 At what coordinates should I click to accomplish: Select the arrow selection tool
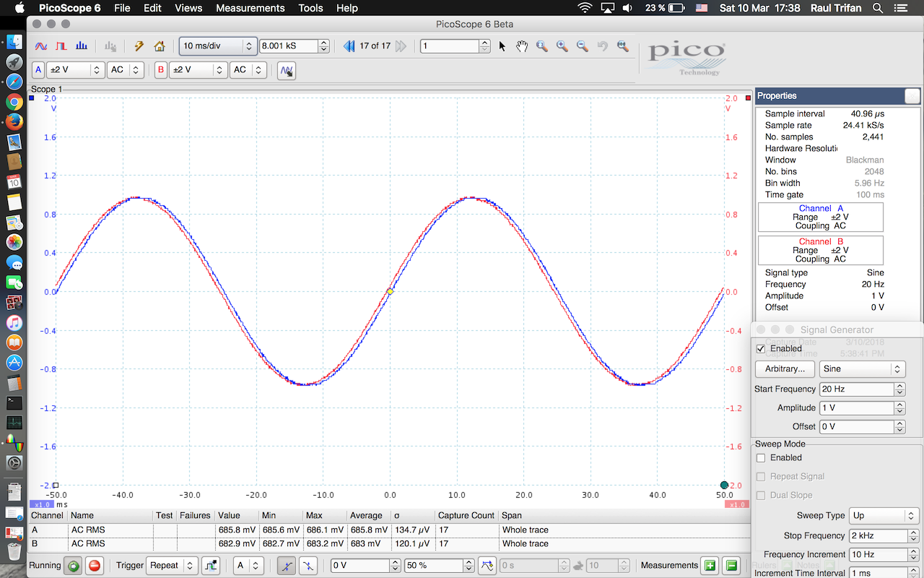pos(502,46)
